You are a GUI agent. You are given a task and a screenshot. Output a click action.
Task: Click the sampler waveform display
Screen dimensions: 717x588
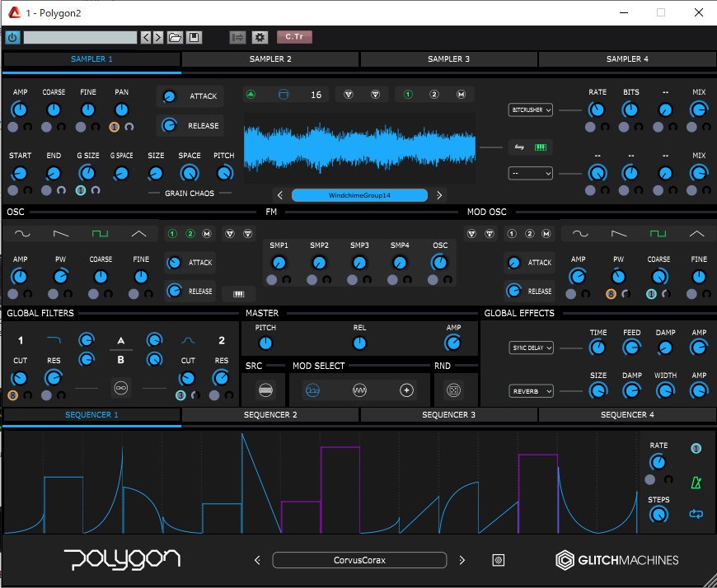[359, 148]
